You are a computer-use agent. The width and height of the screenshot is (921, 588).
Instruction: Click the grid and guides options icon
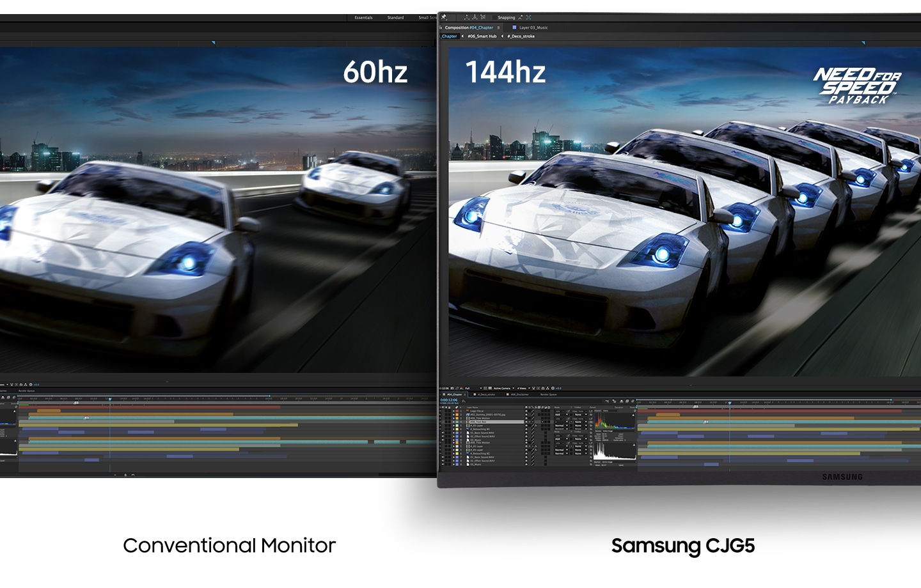[485, 388]
